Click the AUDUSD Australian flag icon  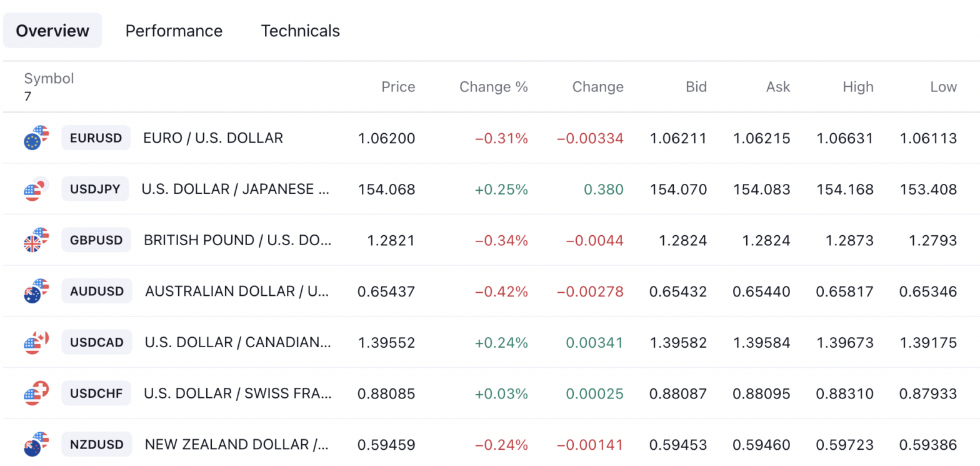[x=34, y=291]
